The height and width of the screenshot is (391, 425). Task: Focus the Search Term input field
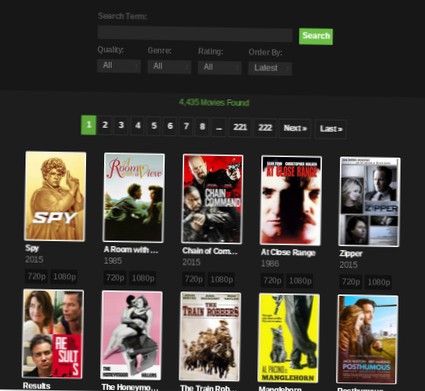coord(195,34)
